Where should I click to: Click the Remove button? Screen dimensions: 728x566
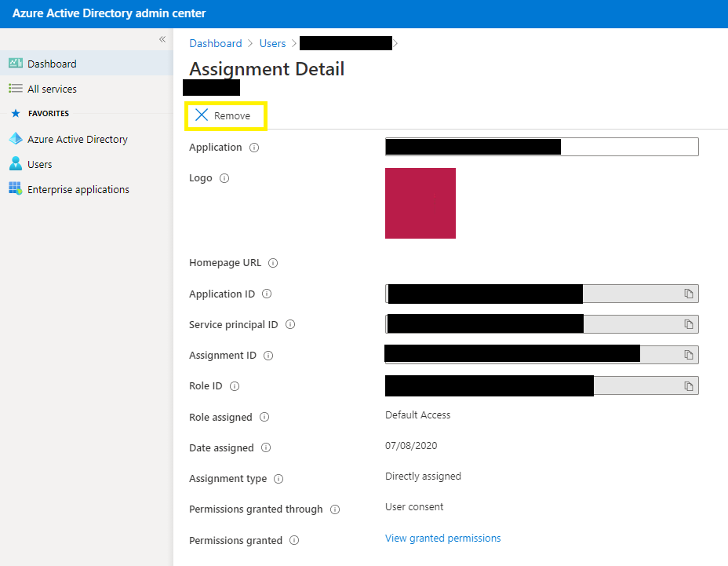click(x=226, y=115)
